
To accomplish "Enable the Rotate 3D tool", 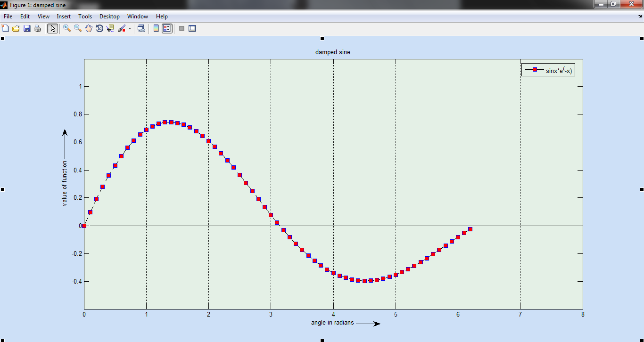I will [99, 28].
